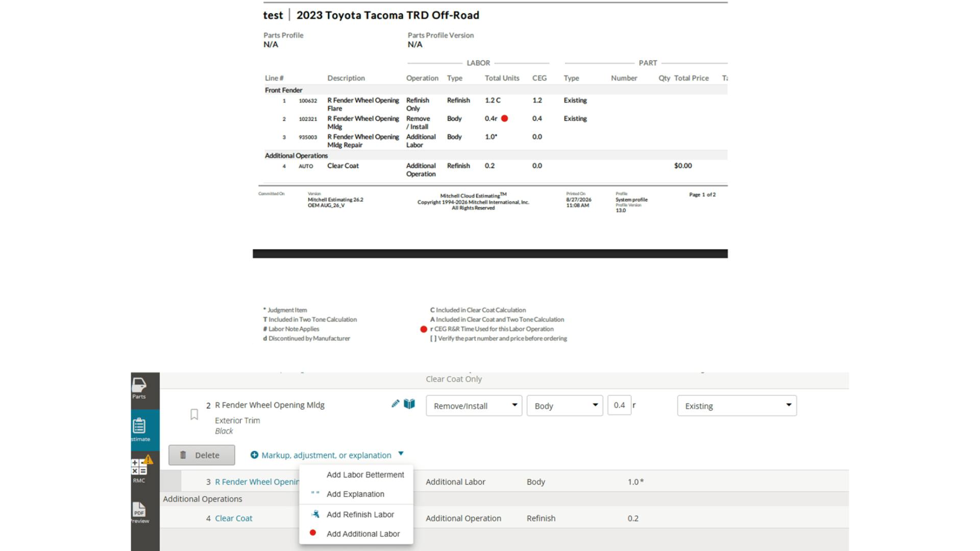Click Verify the part number legend entry

coord(498,338)
